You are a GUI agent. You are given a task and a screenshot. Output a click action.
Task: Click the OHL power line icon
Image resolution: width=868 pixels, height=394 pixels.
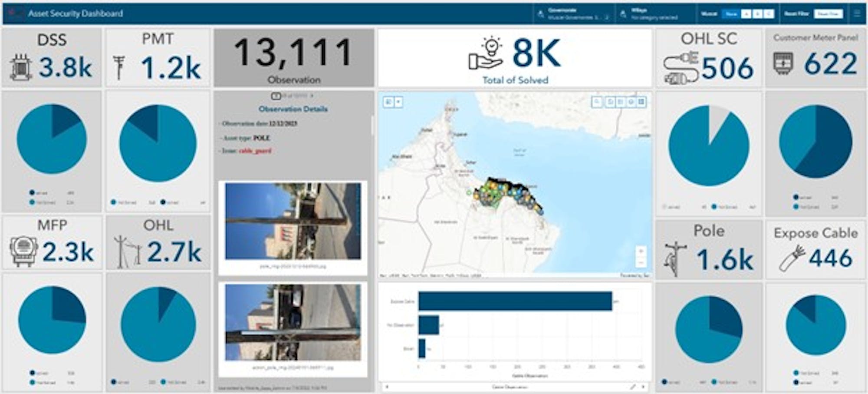pyautogui.click(x=128, y=251)
